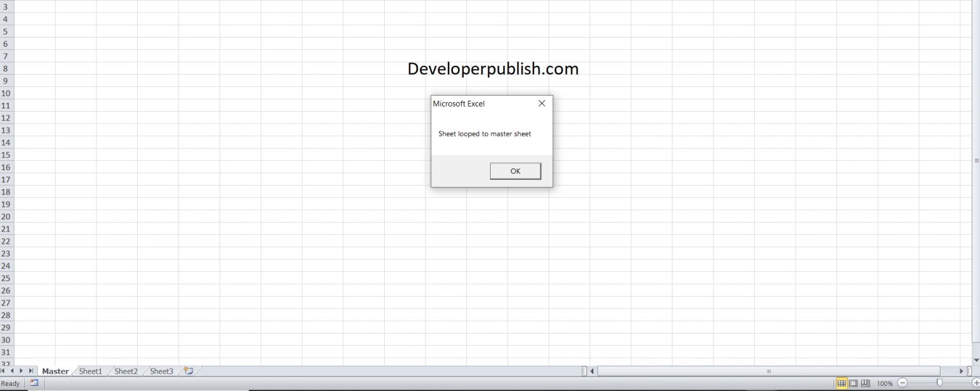Switch to Normal view
The image size is (980, 391).
pos(842,383)
